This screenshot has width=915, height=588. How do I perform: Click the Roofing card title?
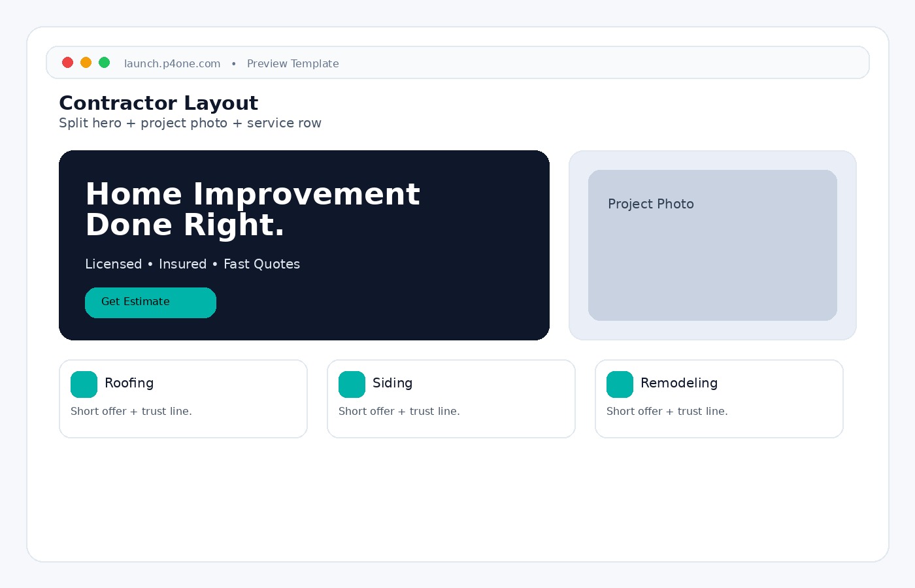click(x=129, y=384)
